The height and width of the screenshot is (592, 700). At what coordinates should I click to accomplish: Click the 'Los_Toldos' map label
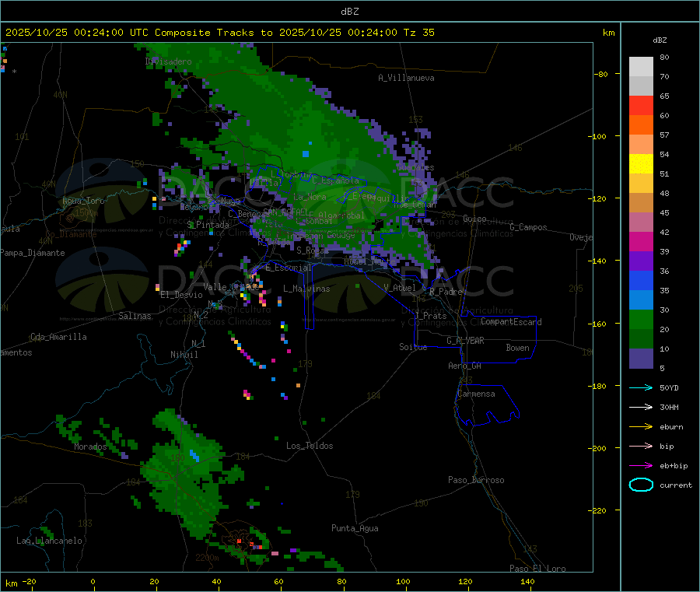click(x=310, y=446)
